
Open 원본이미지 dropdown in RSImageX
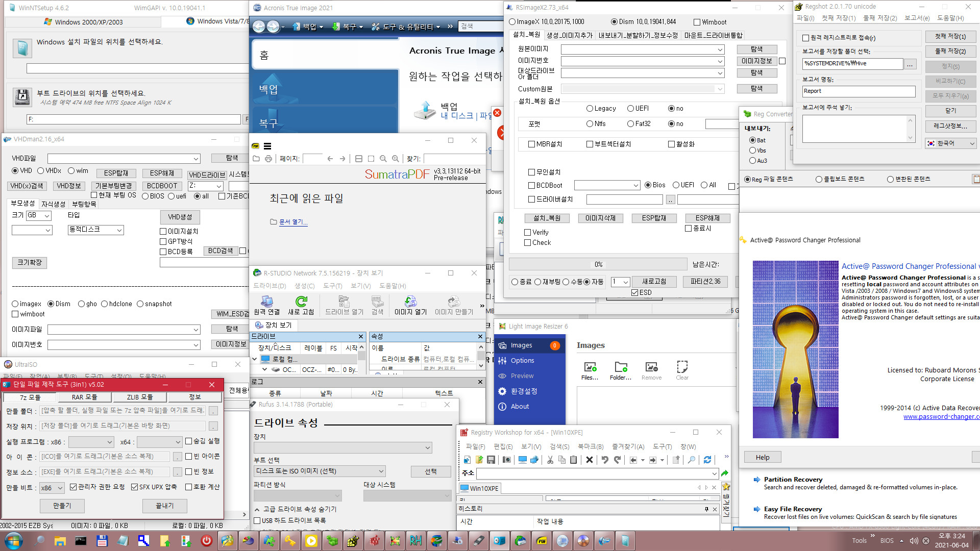pos(720,49)
